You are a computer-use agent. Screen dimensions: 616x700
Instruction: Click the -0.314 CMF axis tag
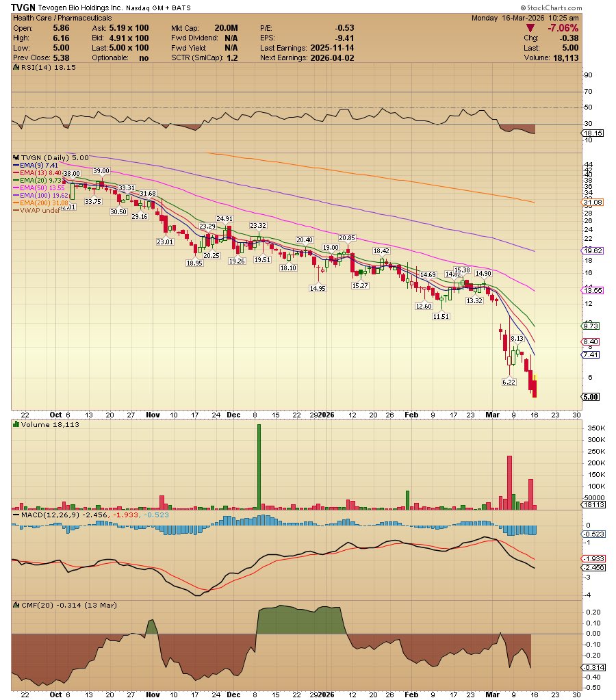(593, 667)
